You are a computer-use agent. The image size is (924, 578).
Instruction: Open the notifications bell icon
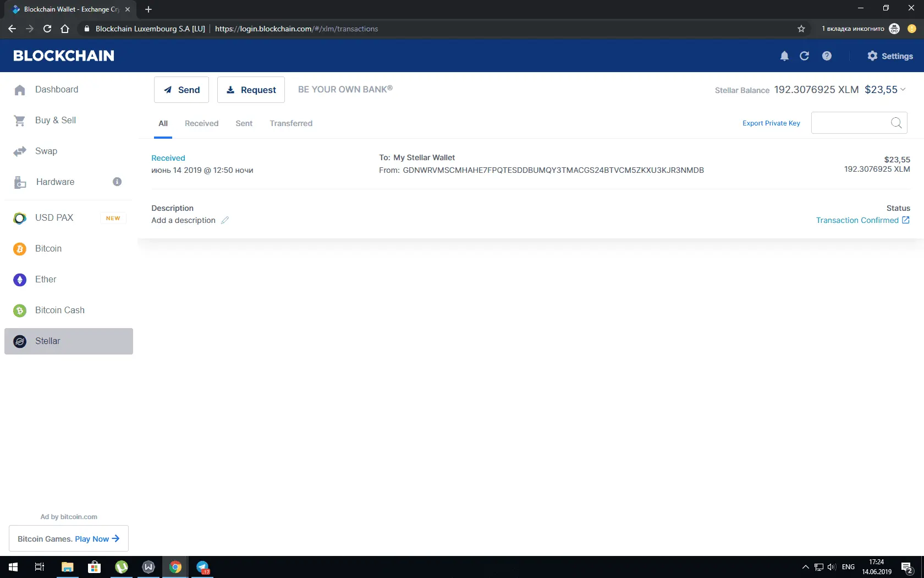pos(784,56)
